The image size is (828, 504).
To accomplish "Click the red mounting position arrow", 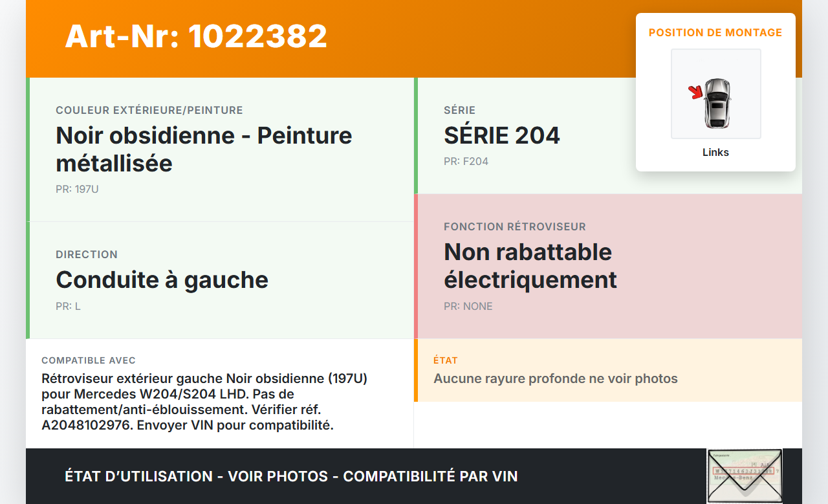I will click(696, 93).
